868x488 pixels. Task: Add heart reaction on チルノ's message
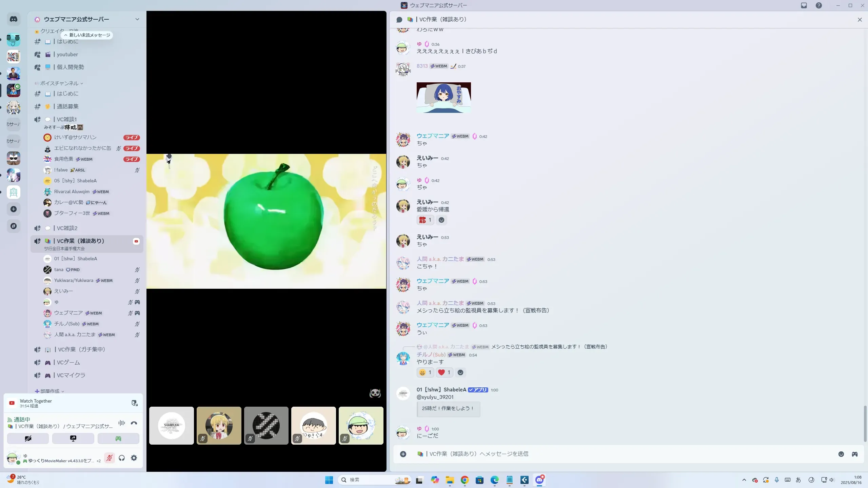[444, 372]
